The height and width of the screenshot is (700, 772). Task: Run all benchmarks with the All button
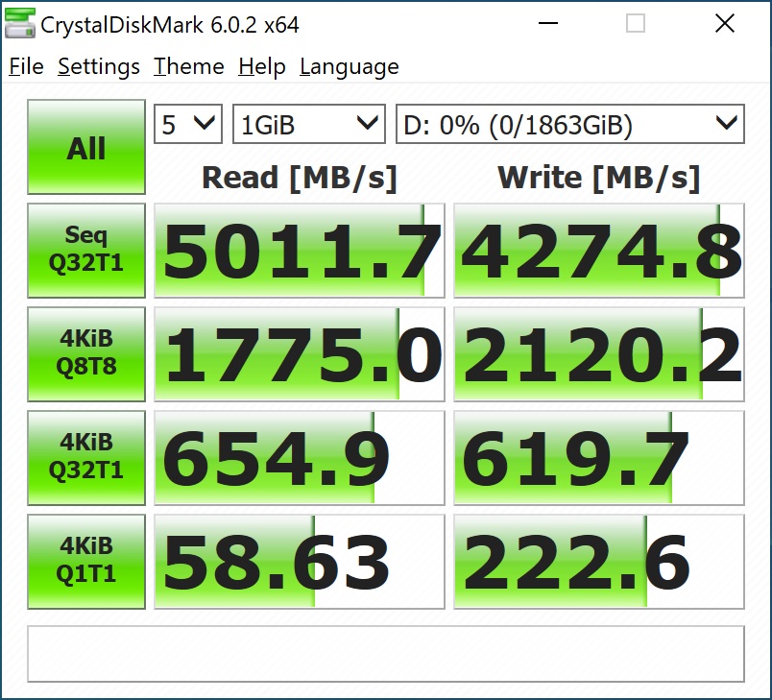[86, 147]
